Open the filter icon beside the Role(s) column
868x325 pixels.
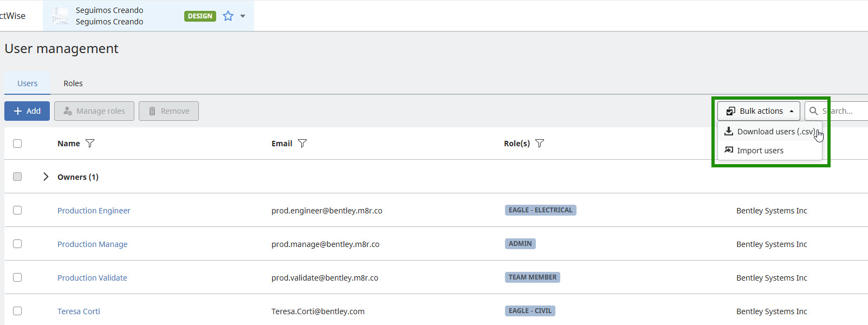click(540, 144)
